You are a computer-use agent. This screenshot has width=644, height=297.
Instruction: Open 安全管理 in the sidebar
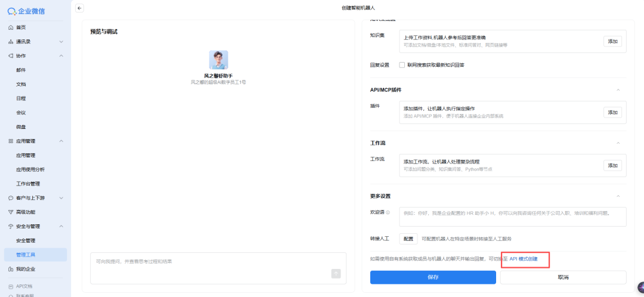tap(26, 241)
